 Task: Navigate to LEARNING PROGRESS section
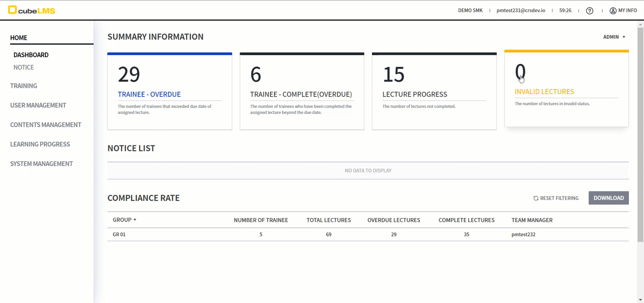pyautogui.click(x=40, y=144)
